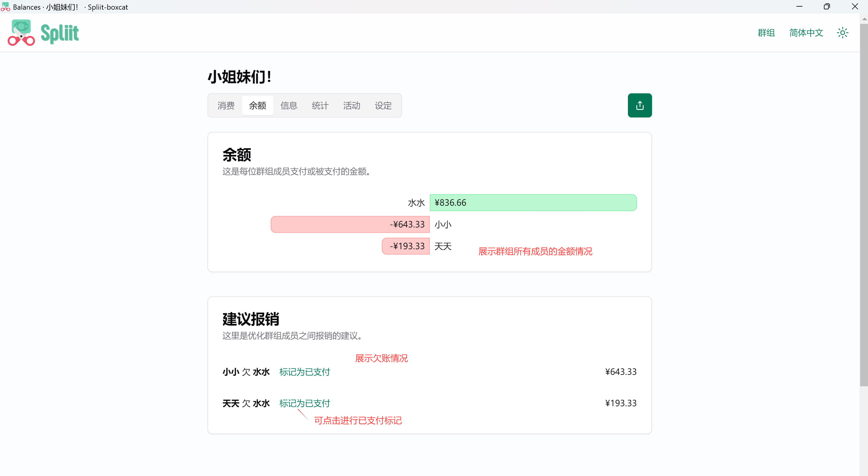
Task: Click the Spliit wordmark in the header
Action: (x=59, y=34)
